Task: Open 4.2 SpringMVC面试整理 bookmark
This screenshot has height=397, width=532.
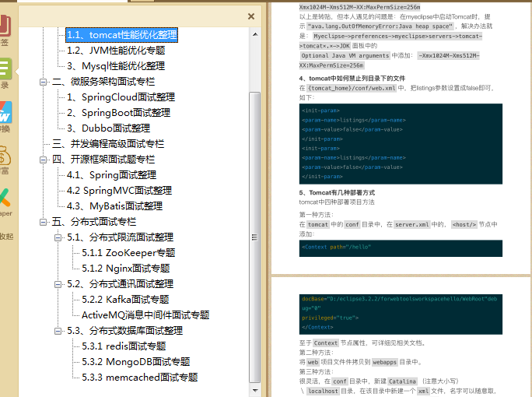Action: pyautogui.click(x=120, y=191)
